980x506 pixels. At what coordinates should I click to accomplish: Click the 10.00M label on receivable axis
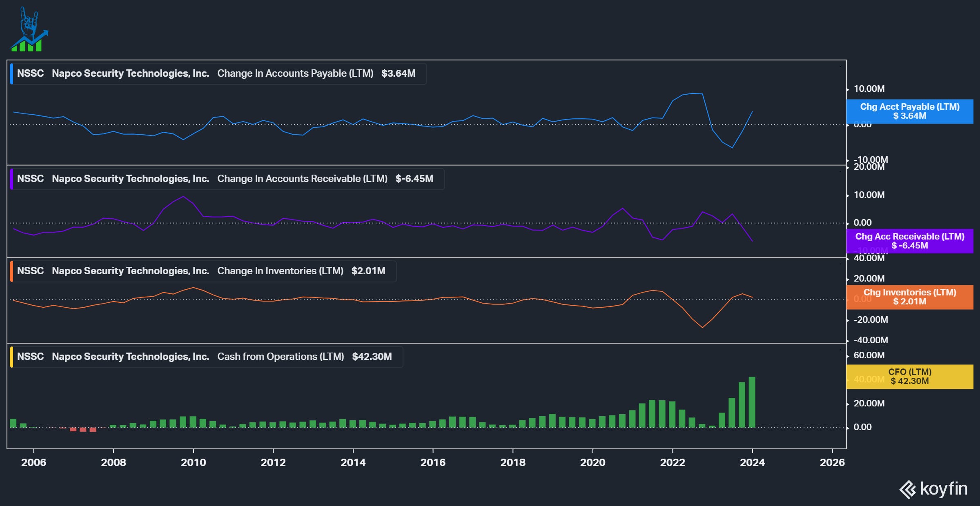(869, 195)
